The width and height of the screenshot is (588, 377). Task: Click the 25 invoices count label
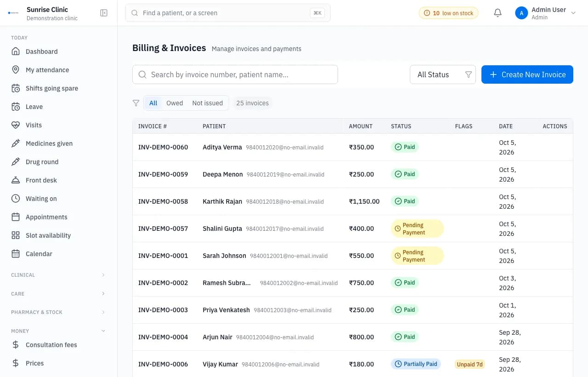click(253, 103)
